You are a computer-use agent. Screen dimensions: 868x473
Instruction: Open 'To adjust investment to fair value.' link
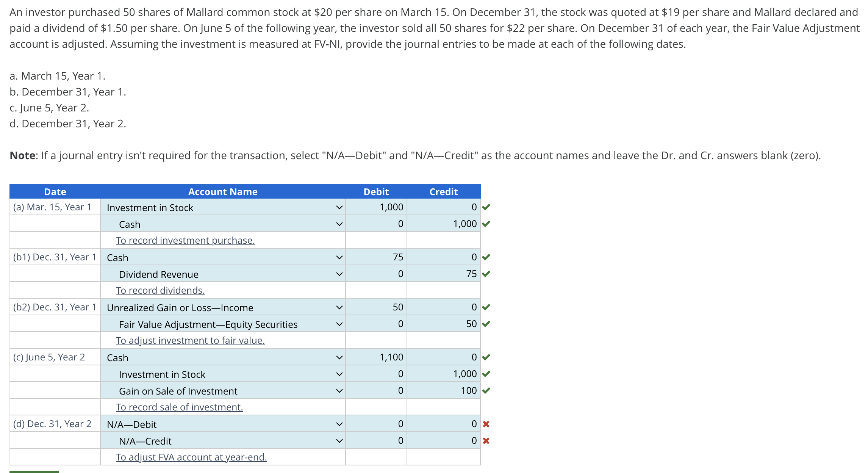(x=190, y=340)
